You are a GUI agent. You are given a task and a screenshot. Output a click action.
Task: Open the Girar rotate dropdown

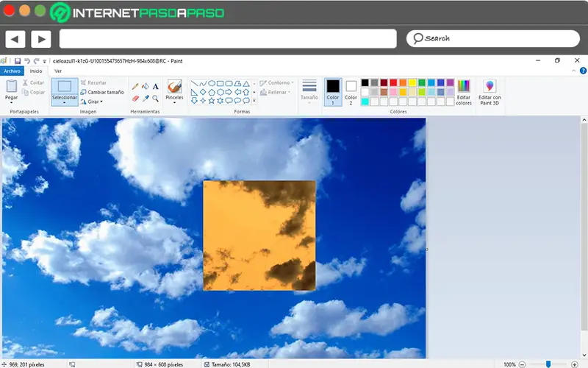(x=91, y=102)
